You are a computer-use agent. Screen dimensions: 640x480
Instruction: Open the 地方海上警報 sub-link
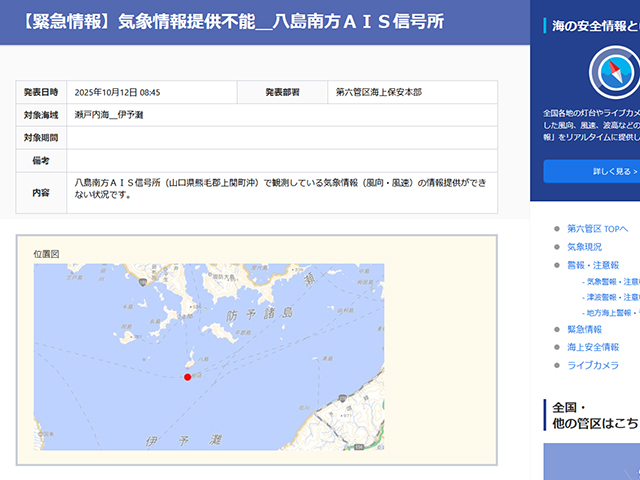click(610, 313)
